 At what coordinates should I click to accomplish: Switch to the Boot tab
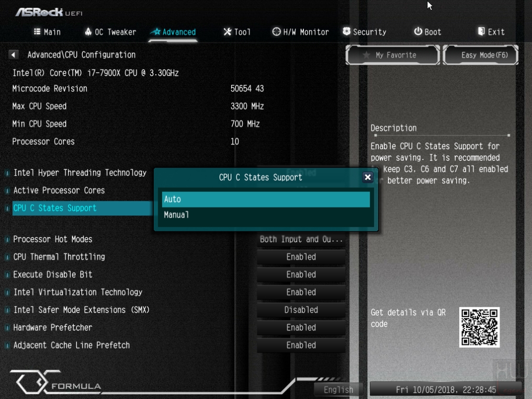point(427,32)
